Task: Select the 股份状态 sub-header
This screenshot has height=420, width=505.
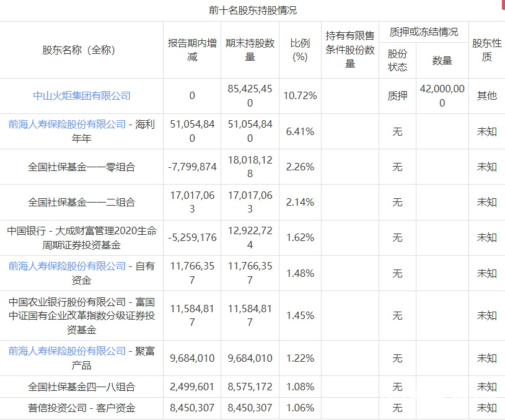Action: 397,60
